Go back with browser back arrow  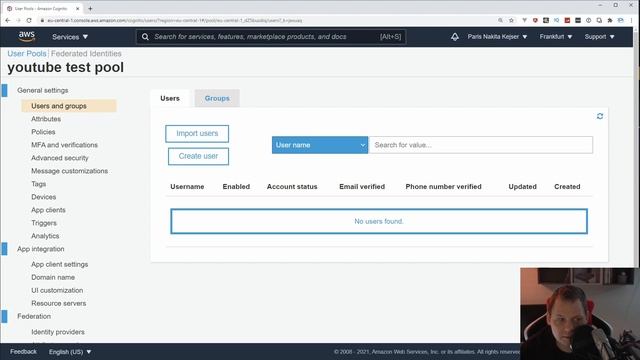(8, 20)
